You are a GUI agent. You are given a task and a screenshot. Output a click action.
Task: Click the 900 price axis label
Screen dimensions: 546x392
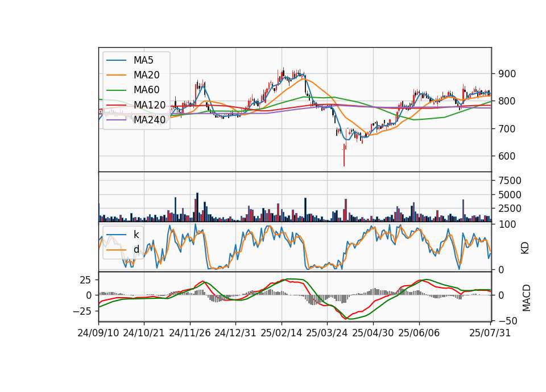[x=507, y=74]
